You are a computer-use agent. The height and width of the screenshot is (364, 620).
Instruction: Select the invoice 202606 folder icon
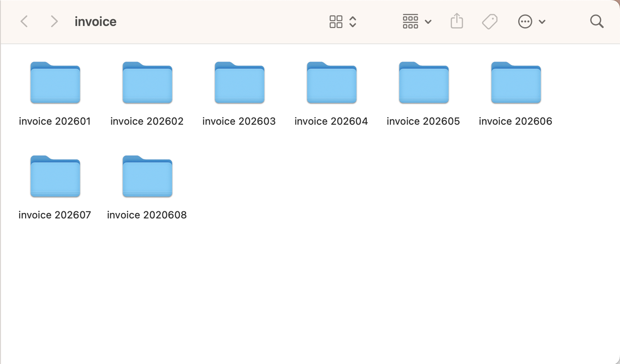pos(516,83)
